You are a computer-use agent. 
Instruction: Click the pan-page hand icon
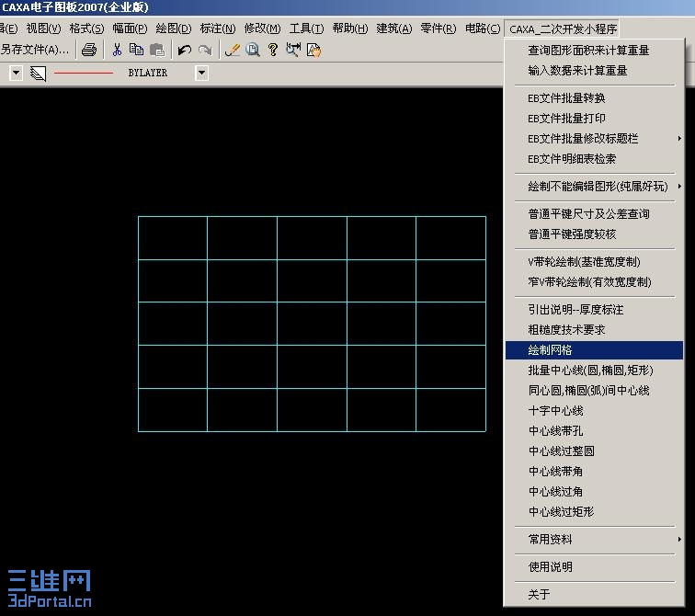(313, 50)
